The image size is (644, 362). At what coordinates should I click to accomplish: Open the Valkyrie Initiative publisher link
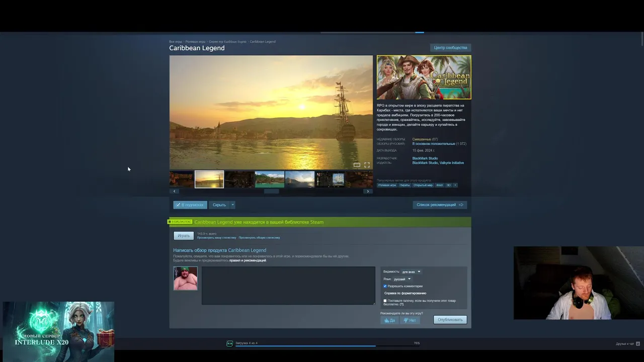[x=452, y=163]
